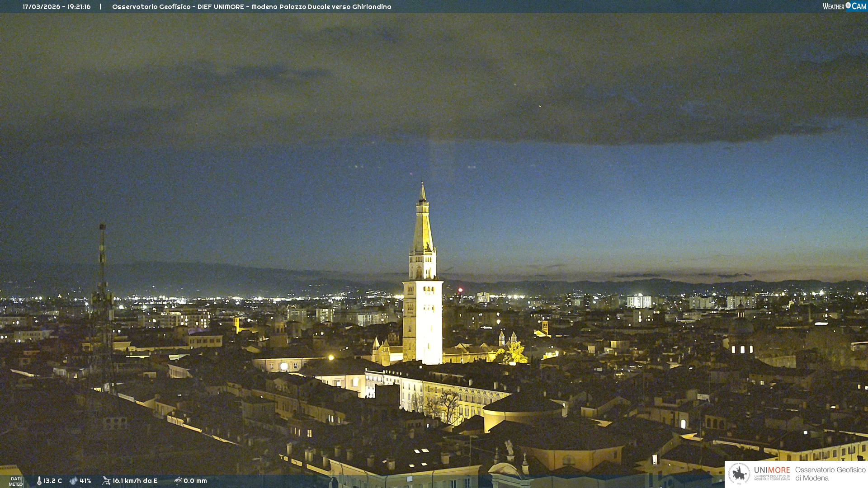Click the 0.0 mm rainfall reading
This screenshot has width=868, height=488.
coord(195,481)
